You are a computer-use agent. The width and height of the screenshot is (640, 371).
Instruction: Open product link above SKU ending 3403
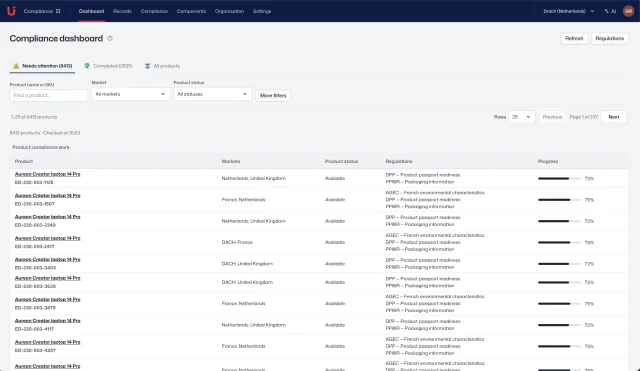(x=47, y=259)
